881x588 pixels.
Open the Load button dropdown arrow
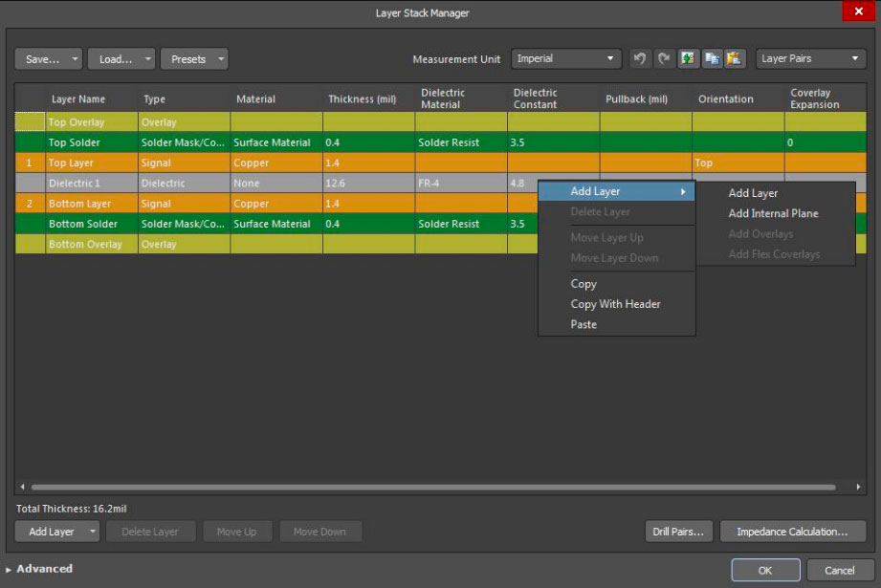pyautogui.click(x=147, y=59)
